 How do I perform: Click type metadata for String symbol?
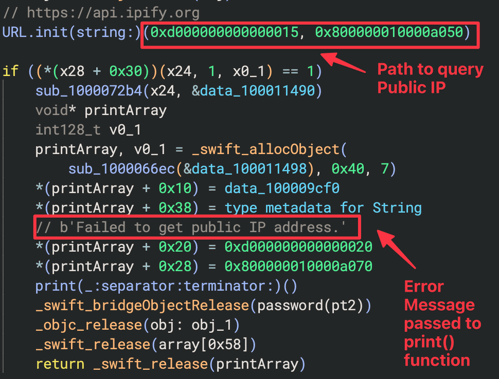click(323, 208)
